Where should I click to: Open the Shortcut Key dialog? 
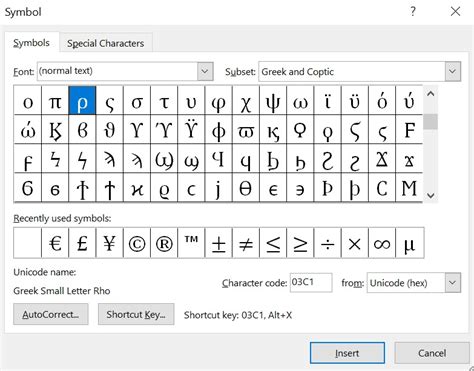point(136,314)
